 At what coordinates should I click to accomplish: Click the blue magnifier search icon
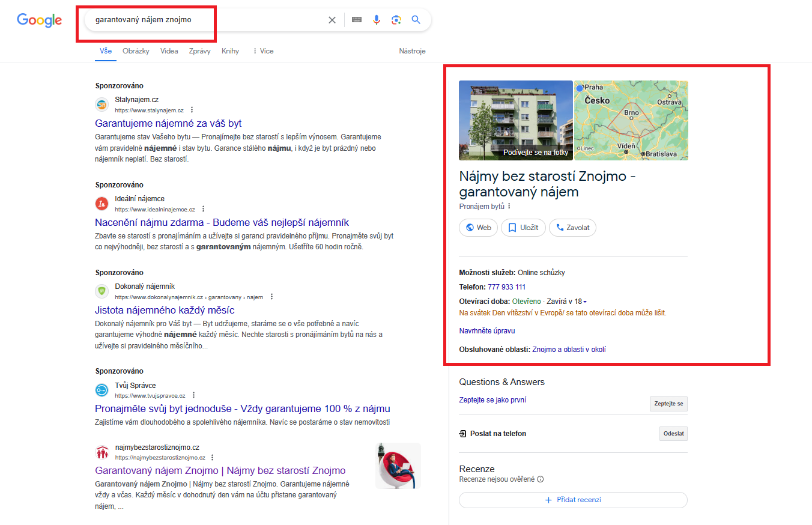click(x=416, y=20)
